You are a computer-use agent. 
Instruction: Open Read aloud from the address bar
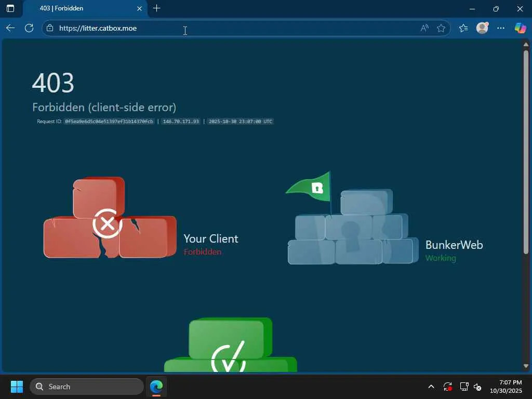(x=424, y=28)
